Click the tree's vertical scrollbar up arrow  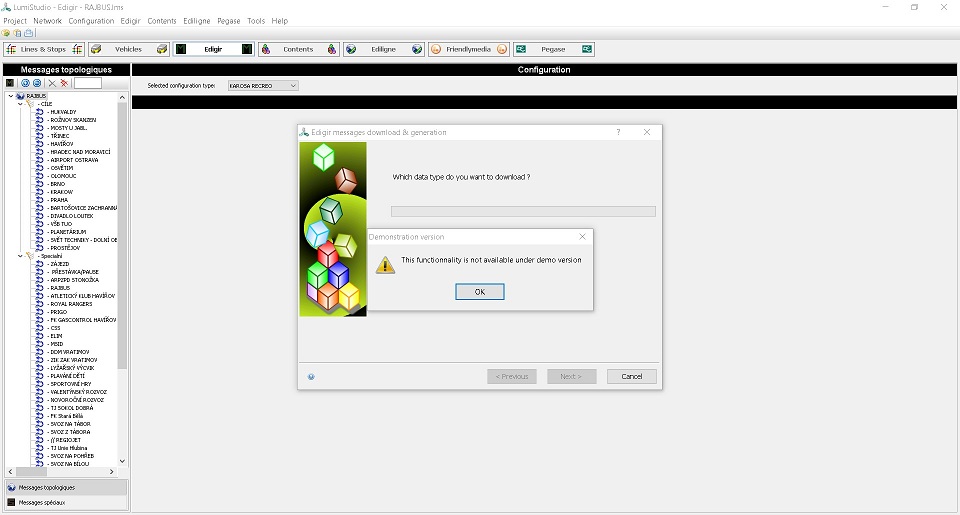(x=122, y=97)
